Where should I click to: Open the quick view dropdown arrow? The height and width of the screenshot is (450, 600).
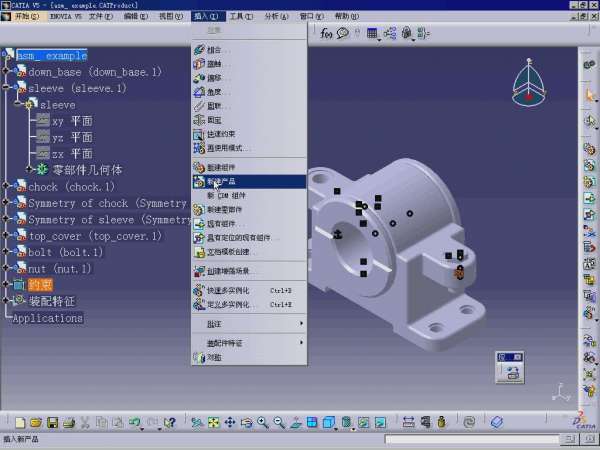click(336, 429)
